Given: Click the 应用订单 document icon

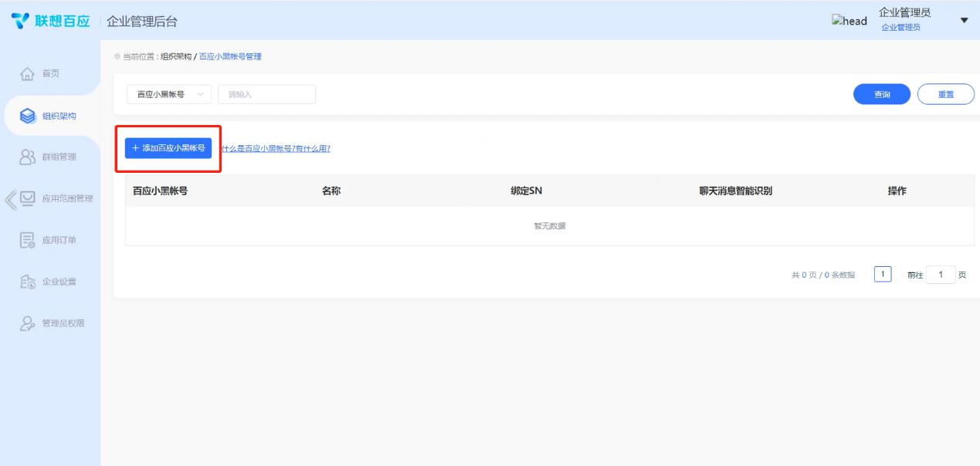Looking at the screenshot, I should point(25,241).
